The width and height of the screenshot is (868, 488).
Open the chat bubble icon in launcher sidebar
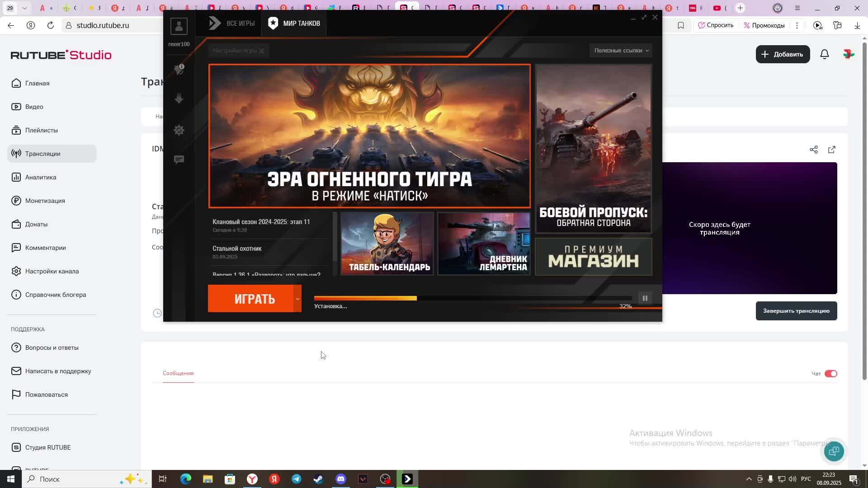pos(179,160)
